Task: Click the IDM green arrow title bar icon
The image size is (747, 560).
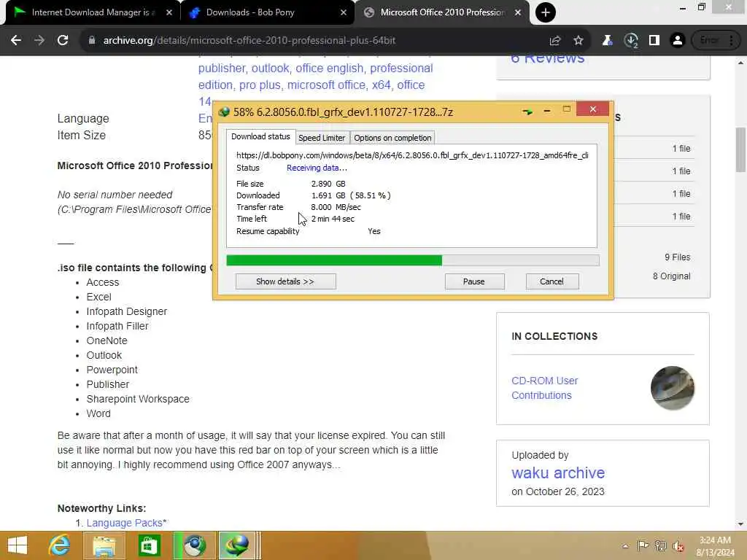Action: [527, 112]
